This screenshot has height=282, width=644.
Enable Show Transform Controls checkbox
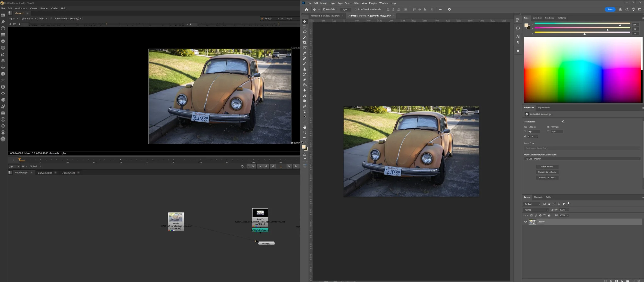[x=356, y=10]
